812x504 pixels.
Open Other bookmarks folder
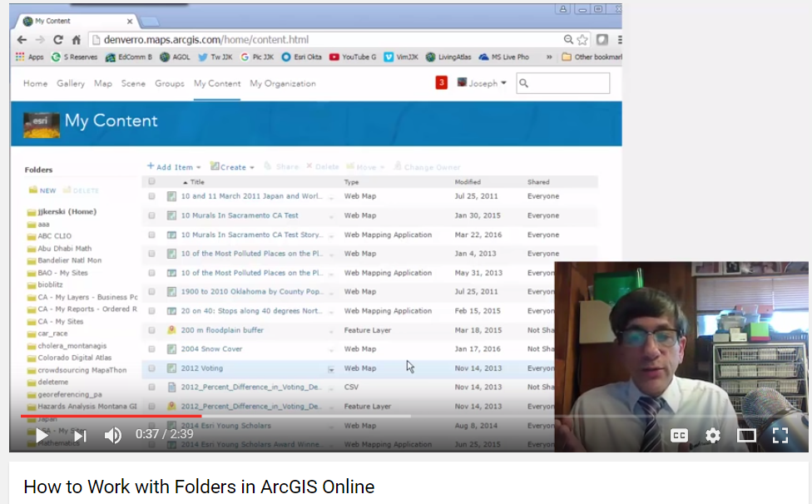click(592, 57)
